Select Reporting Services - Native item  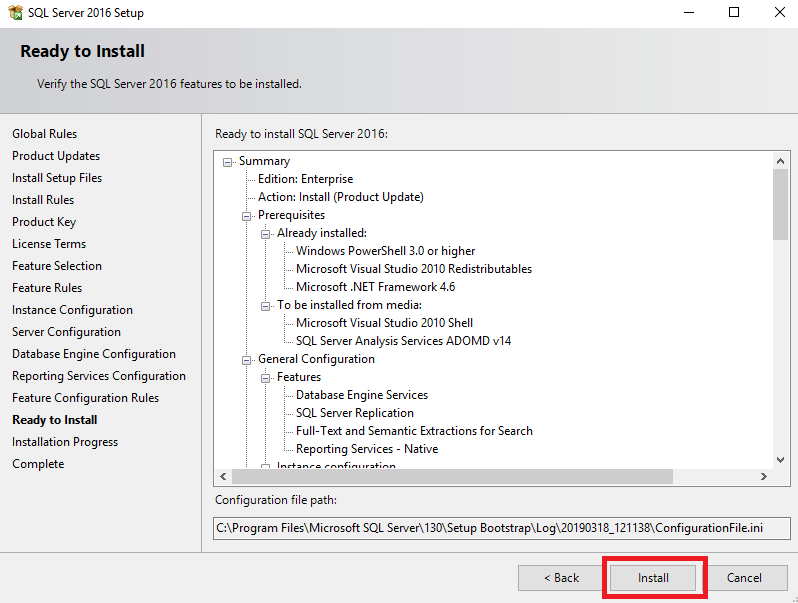pyautogui.click(x=367, y=449)
